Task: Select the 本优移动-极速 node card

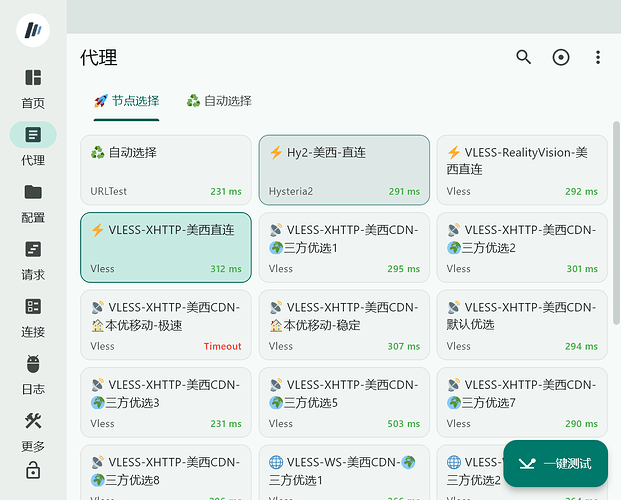Action: [x=166, y=325]
